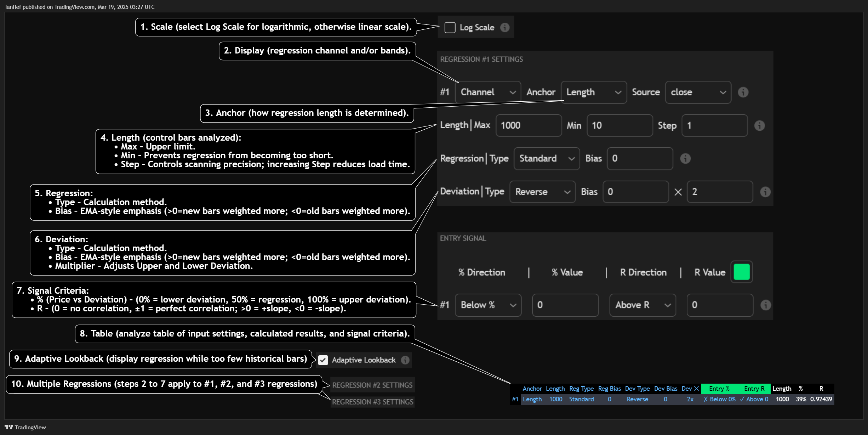
Task: Click the R value 0.92439 table cell
Action: coord(821,399)
